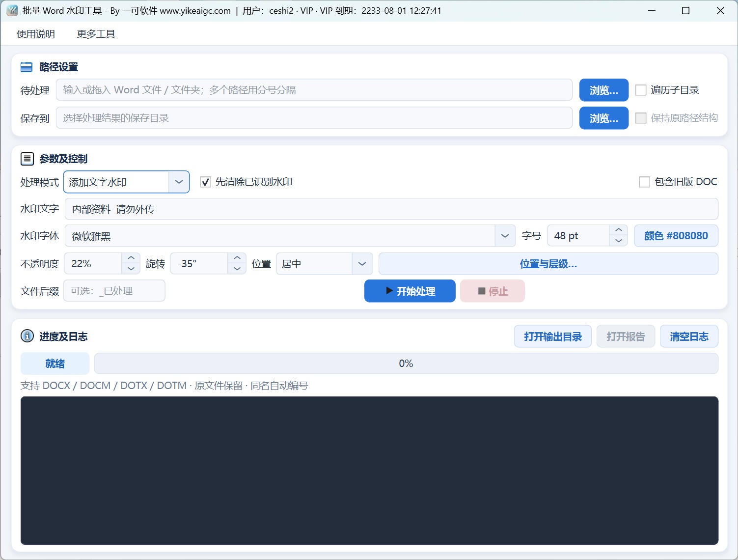This screenshot has width=738, height=560.
Task: Focus the 待处理 file path input
Action: [x=314, y=90]
